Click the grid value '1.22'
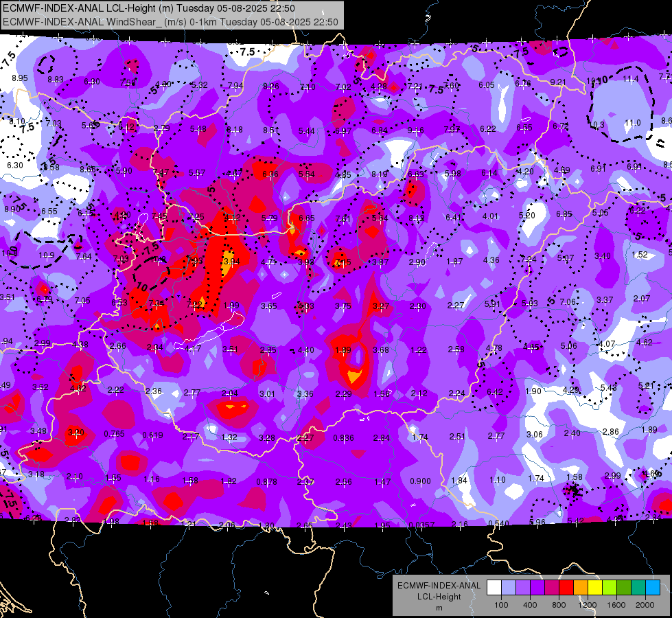This screenshot has height=618, width=672. [418, 350]
